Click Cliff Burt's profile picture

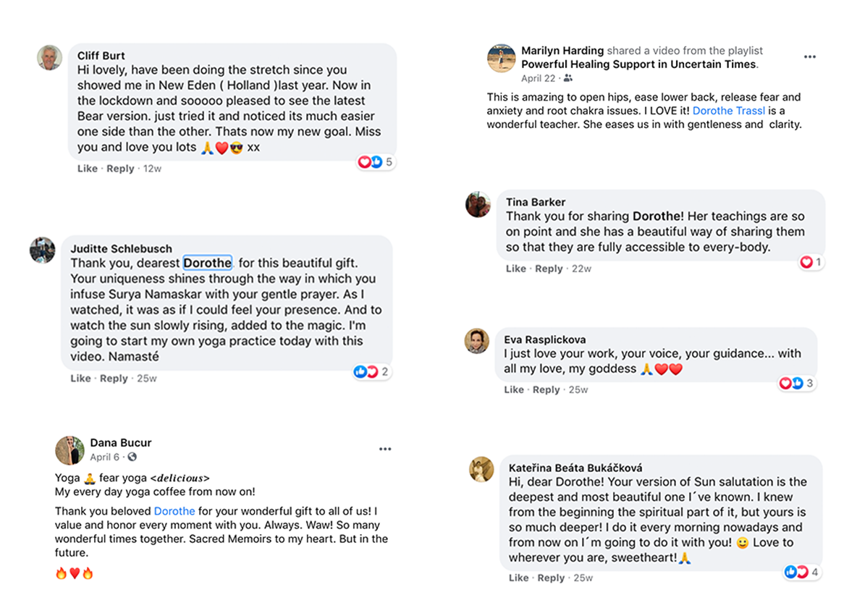[50, 58]
